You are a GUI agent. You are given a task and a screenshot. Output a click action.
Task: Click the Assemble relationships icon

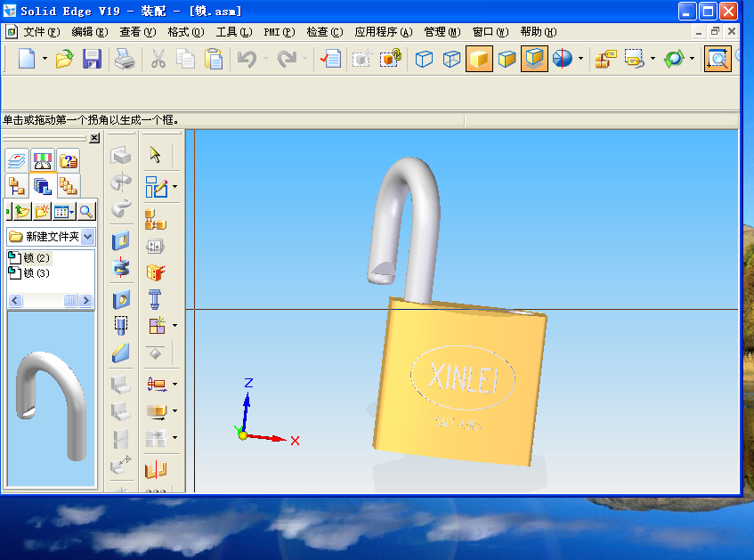(x=155, y=219)
